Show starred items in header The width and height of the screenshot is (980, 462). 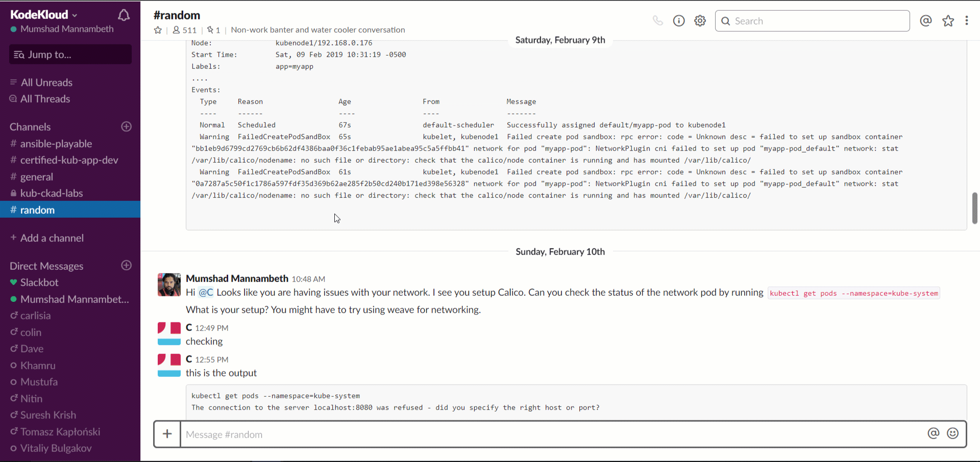tap(948, 21)
